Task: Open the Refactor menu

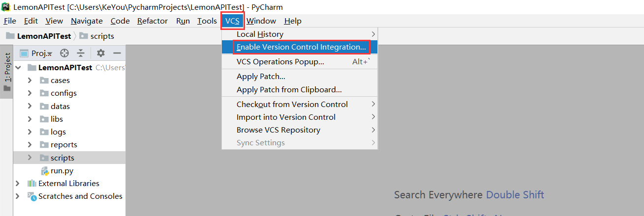Action: 153,21
